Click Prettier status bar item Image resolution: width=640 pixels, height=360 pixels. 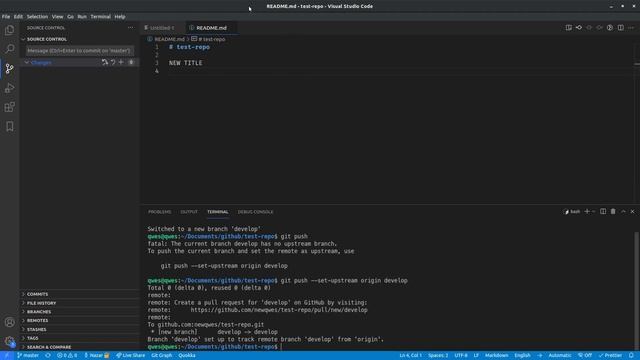pyautogui.click(x=611, y=356)
